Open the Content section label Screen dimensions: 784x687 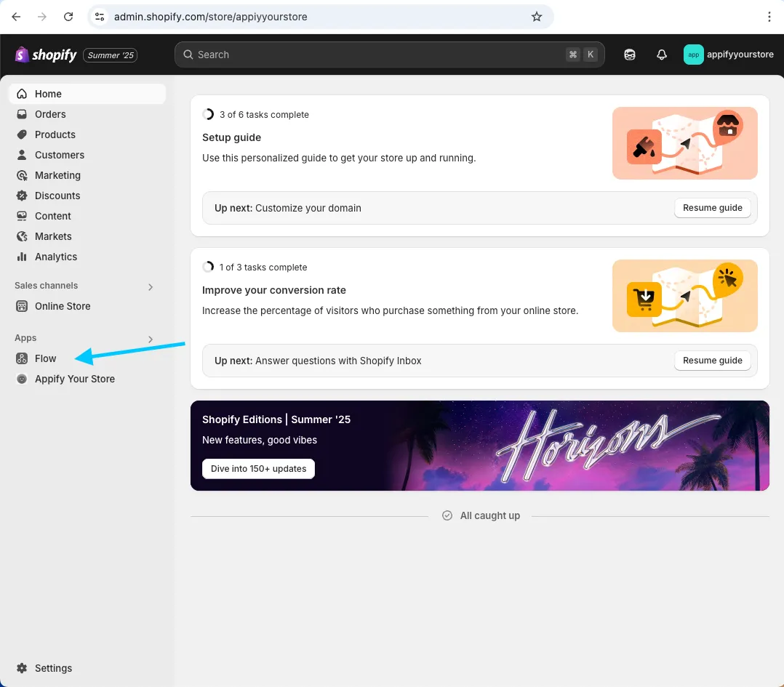[x=52, y=216]
